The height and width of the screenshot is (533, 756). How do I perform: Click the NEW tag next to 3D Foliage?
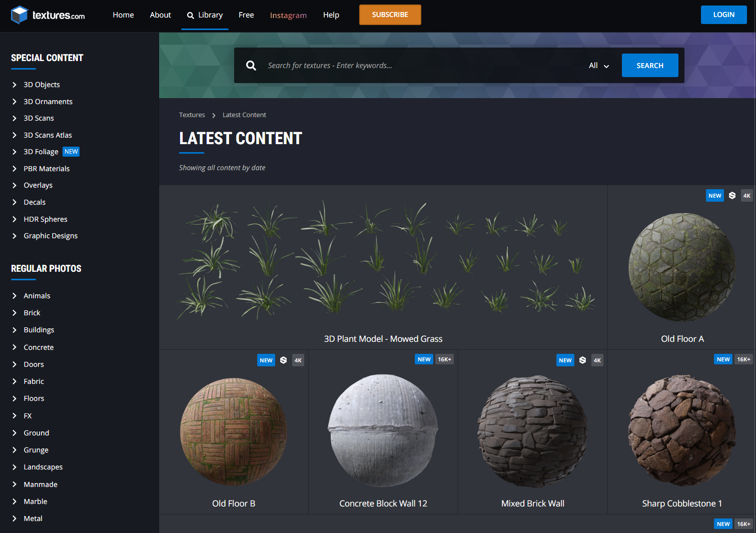coord(71,151)
